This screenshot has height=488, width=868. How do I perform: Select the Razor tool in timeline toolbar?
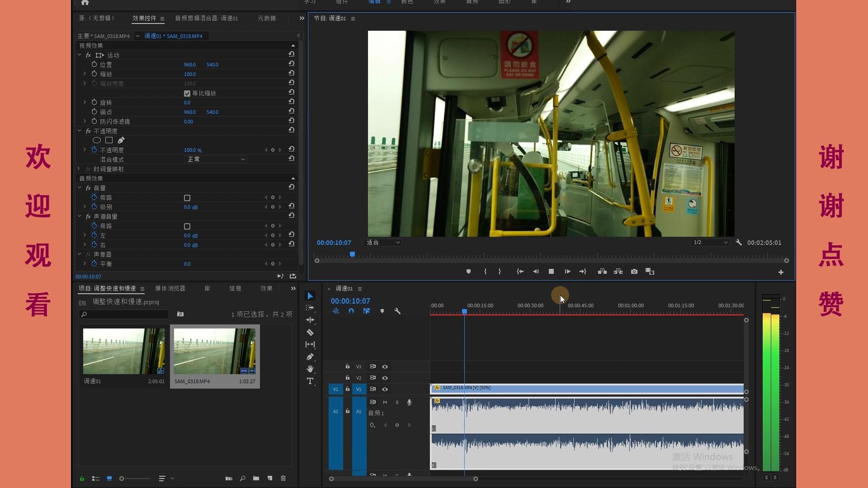click(310, 333)
